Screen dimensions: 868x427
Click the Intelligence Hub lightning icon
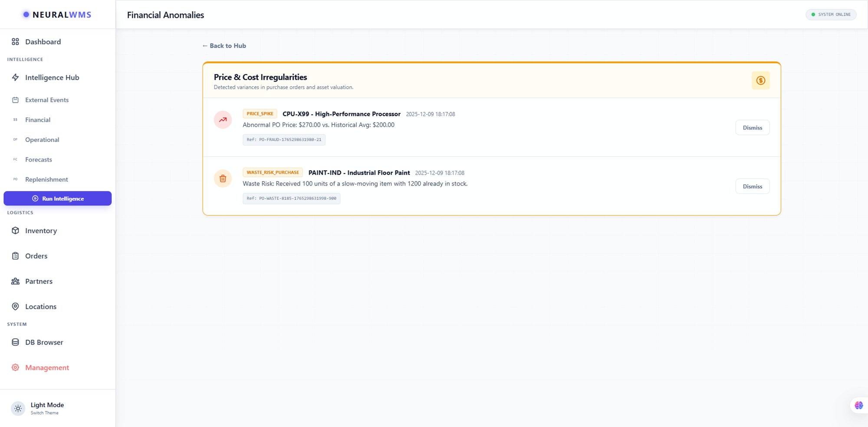[15, 78]
